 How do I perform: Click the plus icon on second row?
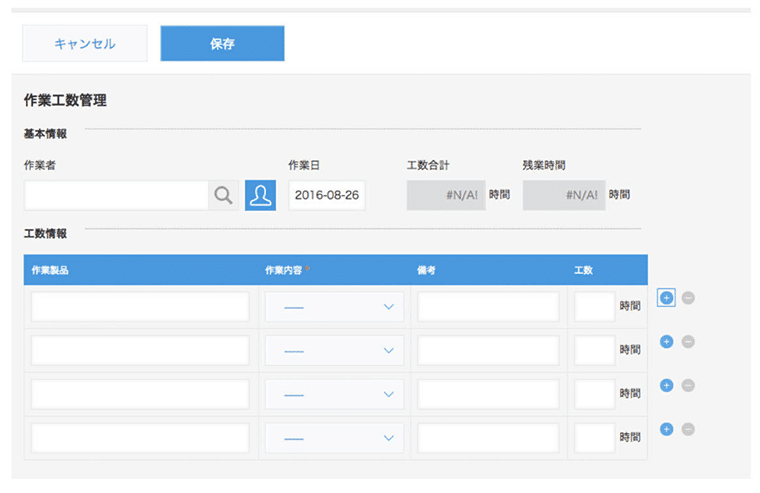coord(667,342)
